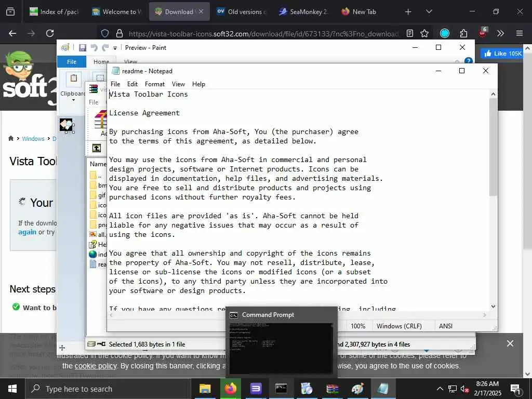Viewport: 532px width, 399px height.
Task: Click the uBlock Origin shield icon
Action: (482, 33)
